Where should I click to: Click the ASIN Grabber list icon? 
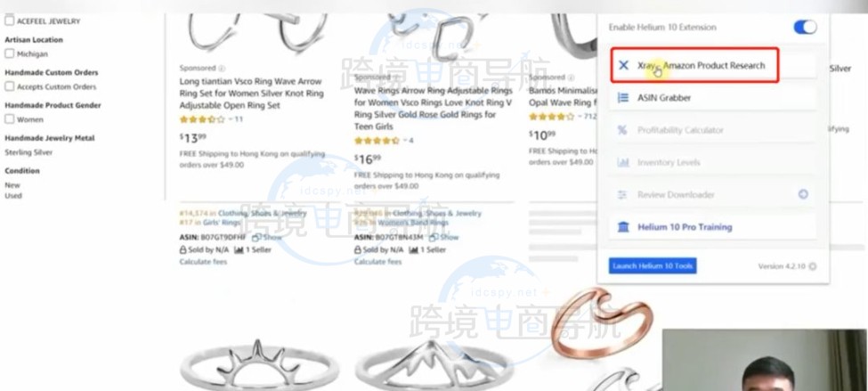623,97
